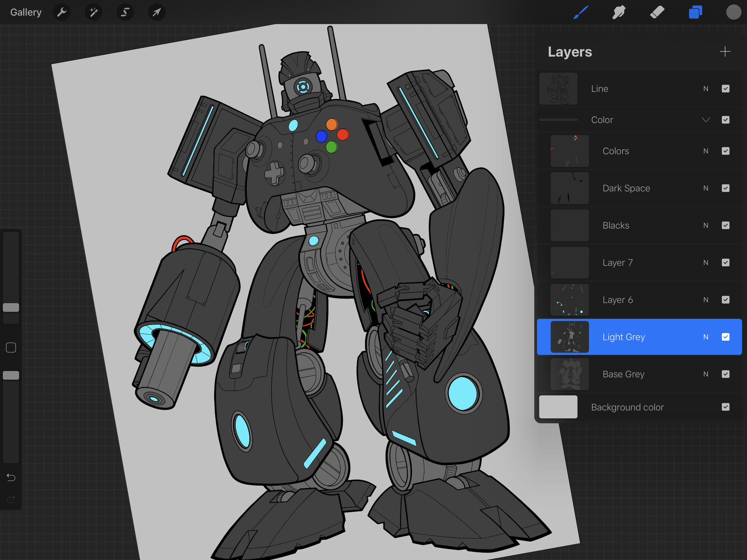Image resolution: width=747 pixels, height=560 pixels.
Task: Tap the Background color swatch
Action: [x=558, y=407]
